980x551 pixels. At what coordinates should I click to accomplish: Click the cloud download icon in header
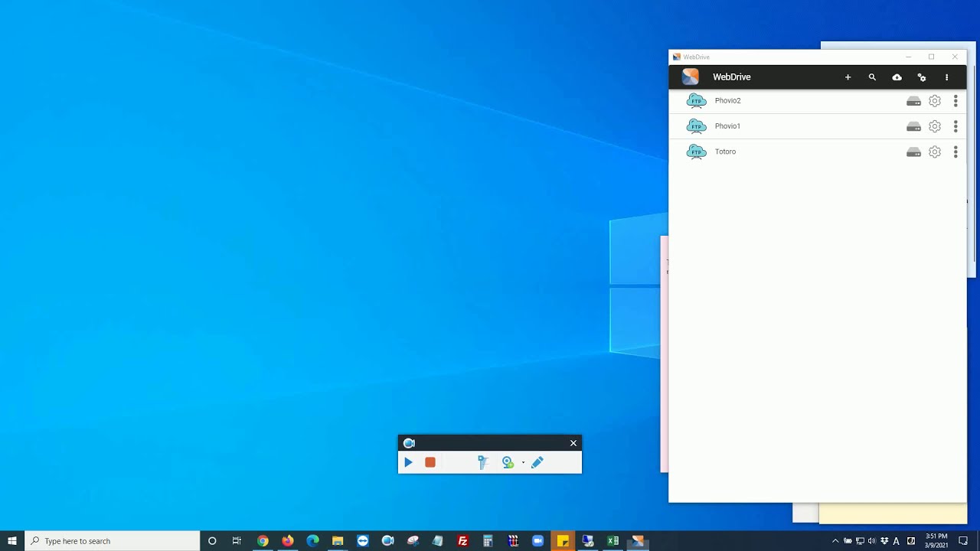pyautogui.click(x=897, y=77)
